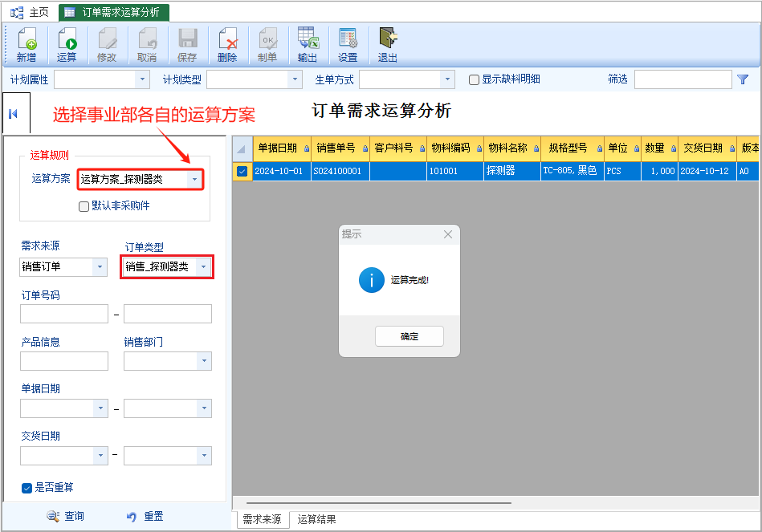This screenshot has height=532, width=762.
Task: Toggle 显示缺料明细 checkbox
Action: pyautogui.click(x=474, y=79)
